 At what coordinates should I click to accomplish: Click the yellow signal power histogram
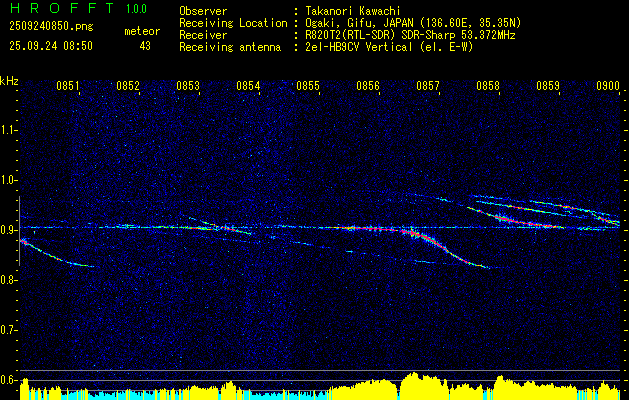click(320, 388)
